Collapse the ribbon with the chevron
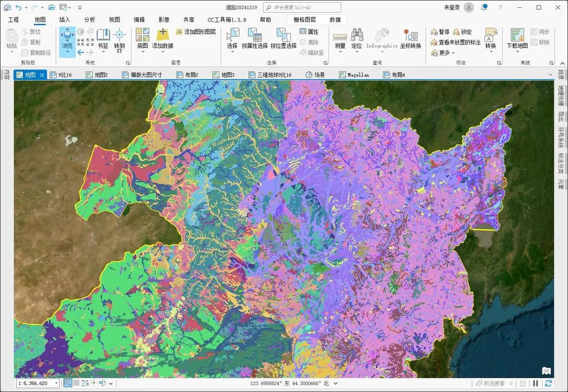The width and height of the screenshot is (568, 392). 562,63
